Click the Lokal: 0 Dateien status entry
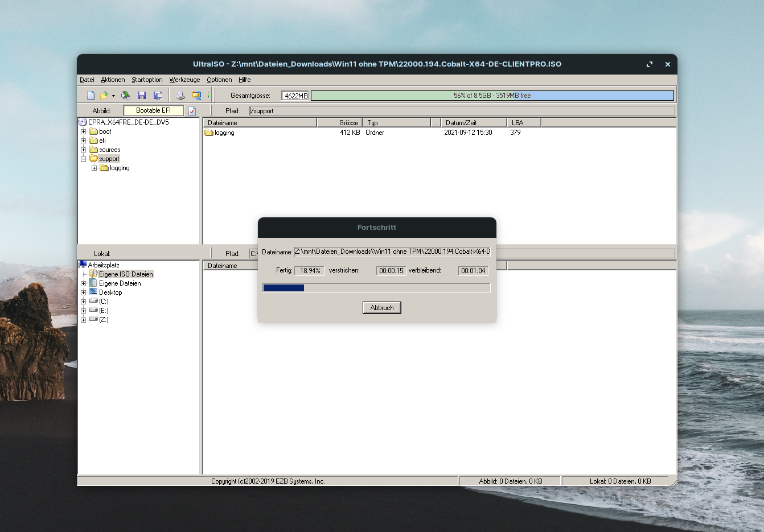The height and width of the screenshot is (532, 764). [620, 481]
